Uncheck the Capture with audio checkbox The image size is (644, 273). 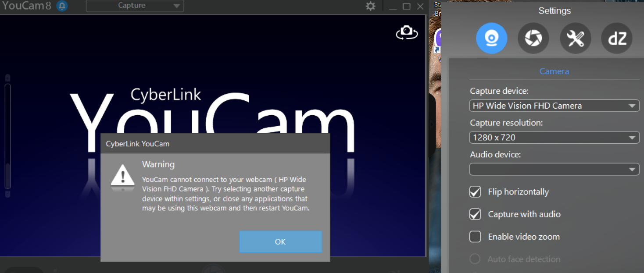[x=475, y=214]
